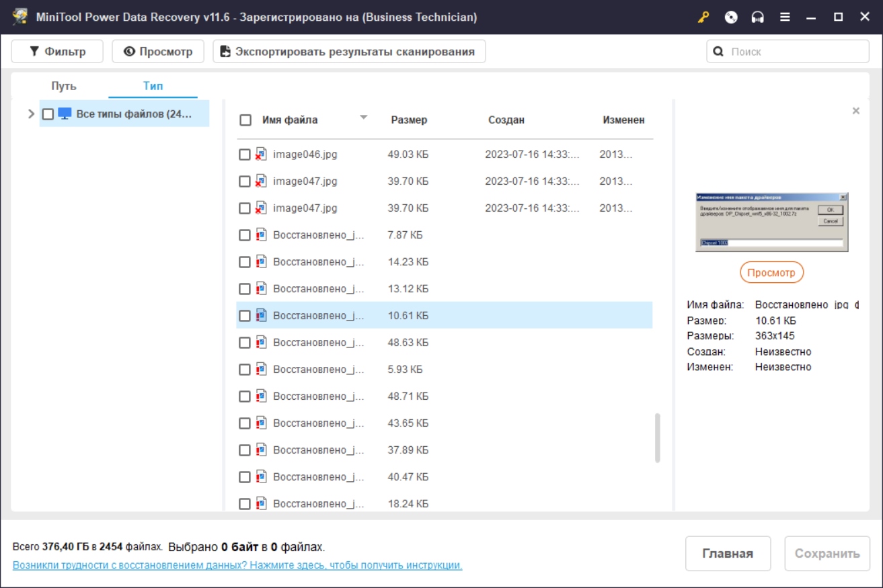Viewport: 883px width, 588px height.
Task: Check the Все типы файлов tree checkbox
Action: [x=48, y=114]
